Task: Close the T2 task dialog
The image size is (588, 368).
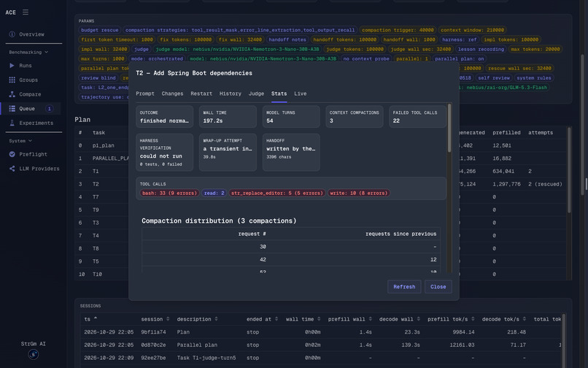Action: pos(438,286)
